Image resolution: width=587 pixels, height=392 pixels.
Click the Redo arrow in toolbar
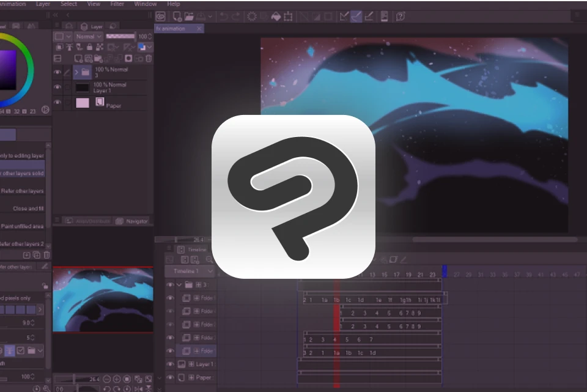[x=236, y=17]
